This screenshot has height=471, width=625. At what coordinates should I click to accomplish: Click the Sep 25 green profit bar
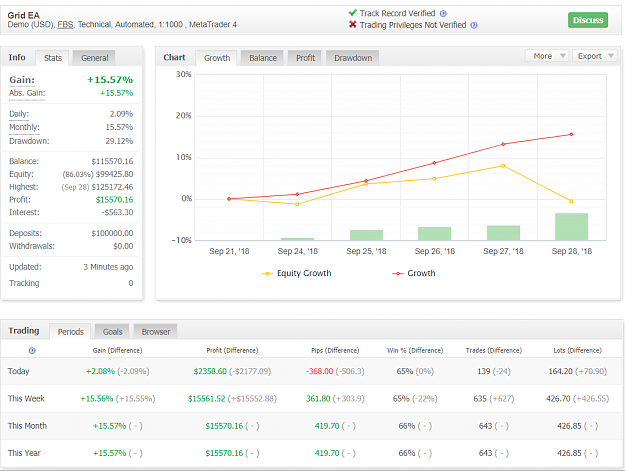point(366,235)
